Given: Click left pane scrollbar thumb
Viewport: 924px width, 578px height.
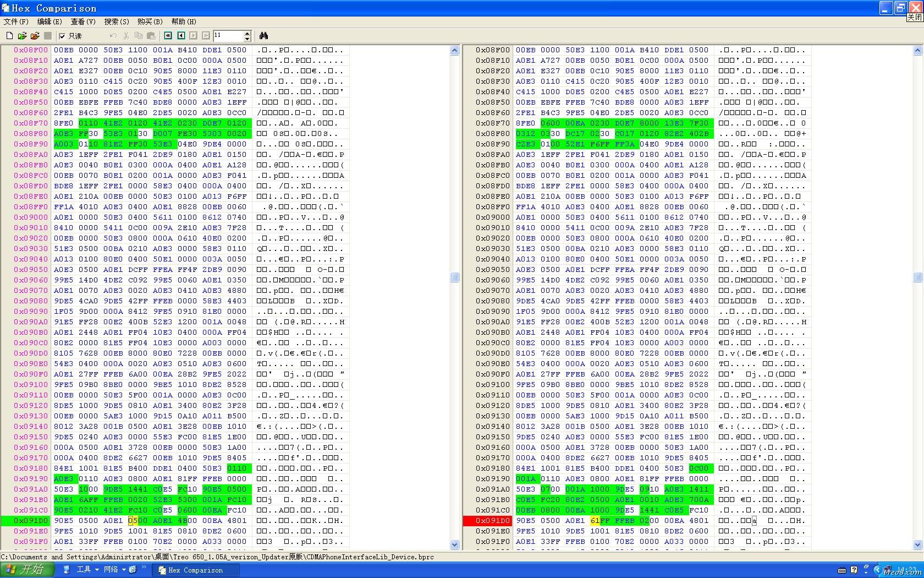Looking at the screenshot, I should point(455,277).
